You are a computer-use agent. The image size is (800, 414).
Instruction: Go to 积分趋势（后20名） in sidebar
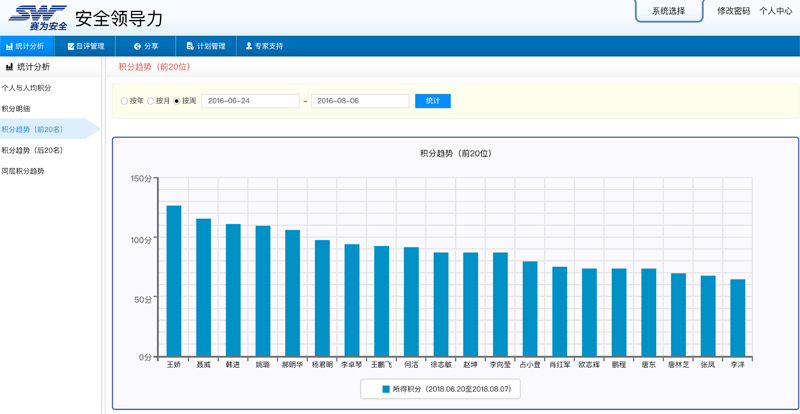pos(33,150)
